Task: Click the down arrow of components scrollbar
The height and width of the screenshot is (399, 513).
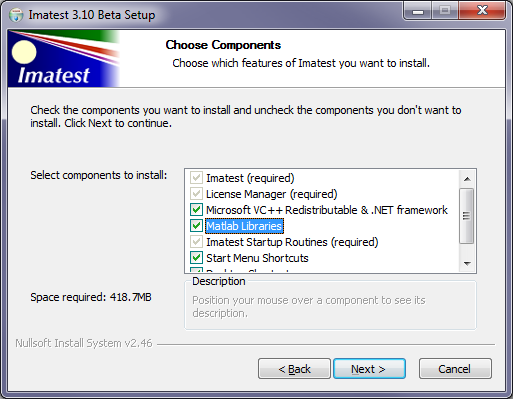Action: (467, 263)
